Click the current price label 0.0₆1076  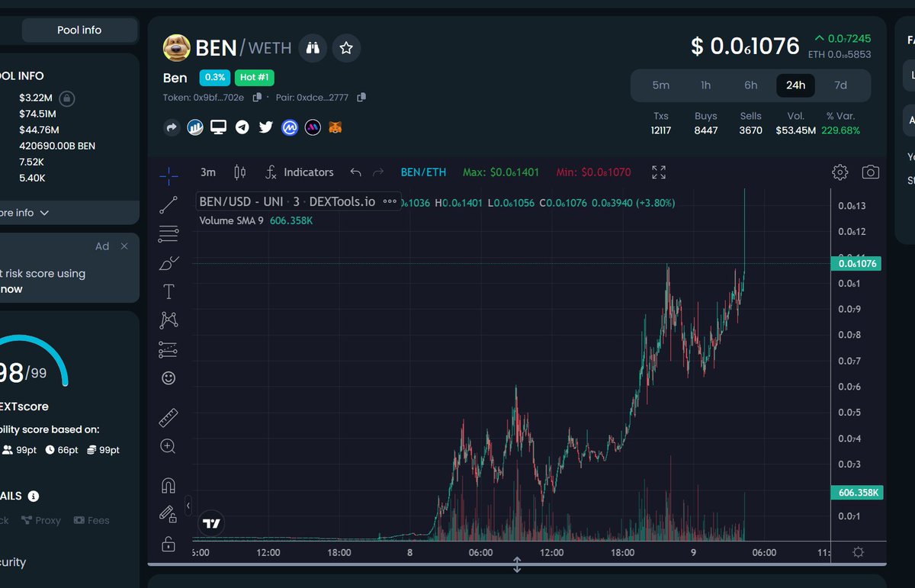pos(856,264)
